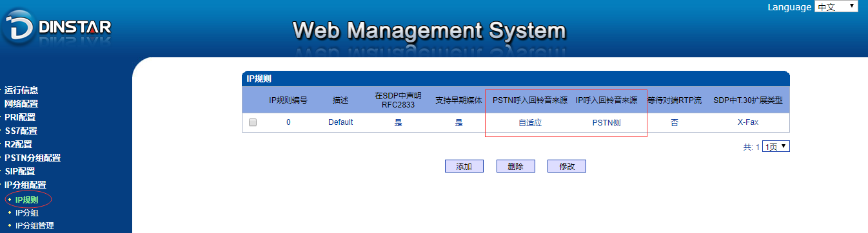Expand IP分组配置 menu

(x=25, y=185)
